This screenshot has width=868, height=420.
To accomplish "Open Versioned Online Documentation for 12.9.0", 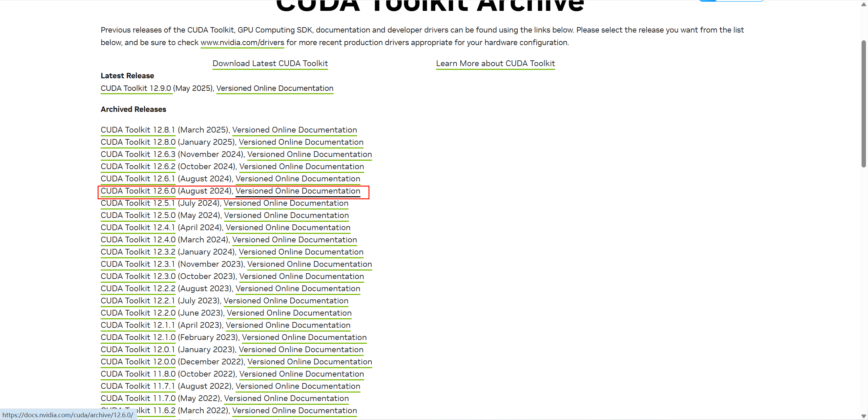I will [275, 88].
